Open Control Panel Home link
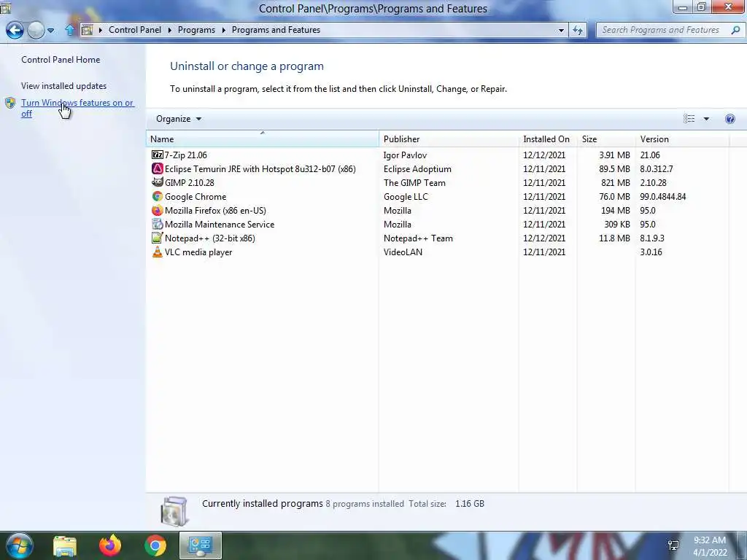 tap(61, 60)
